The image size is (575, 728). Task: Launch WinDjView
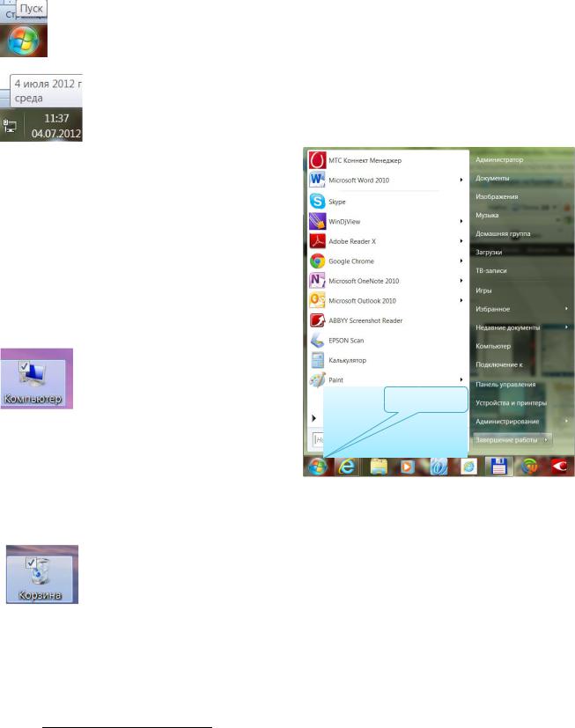387,222
